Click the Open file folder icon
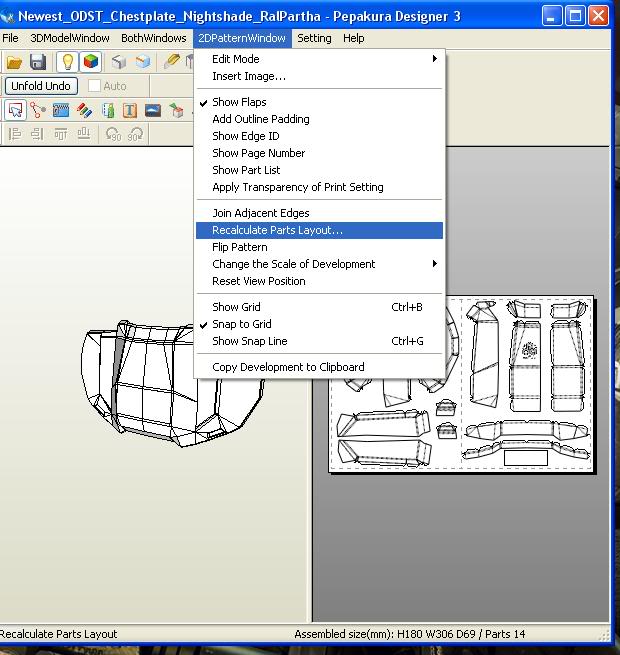Viewport: 620px width, 655px height. (14, 62)
